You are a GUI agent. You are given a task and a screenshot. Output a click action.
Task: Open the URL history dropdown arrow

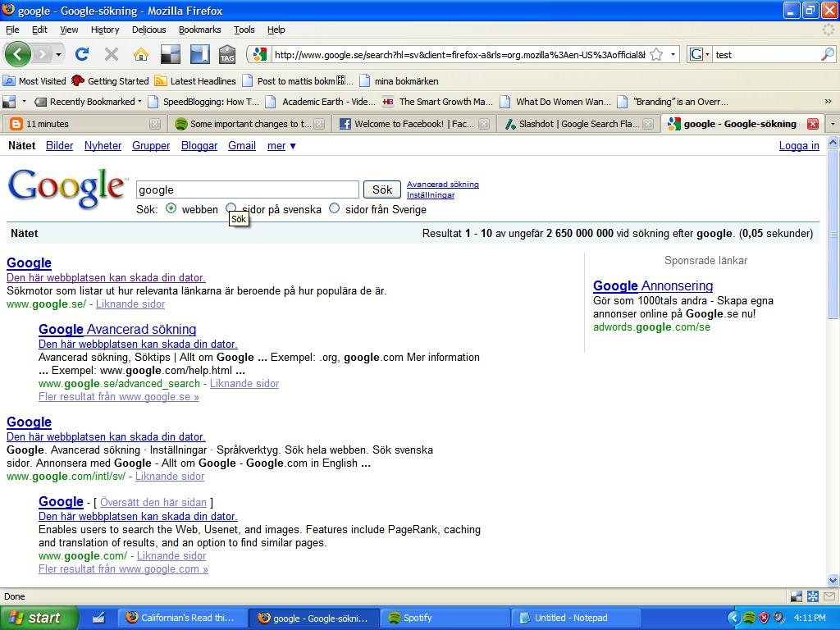point(673,54)
